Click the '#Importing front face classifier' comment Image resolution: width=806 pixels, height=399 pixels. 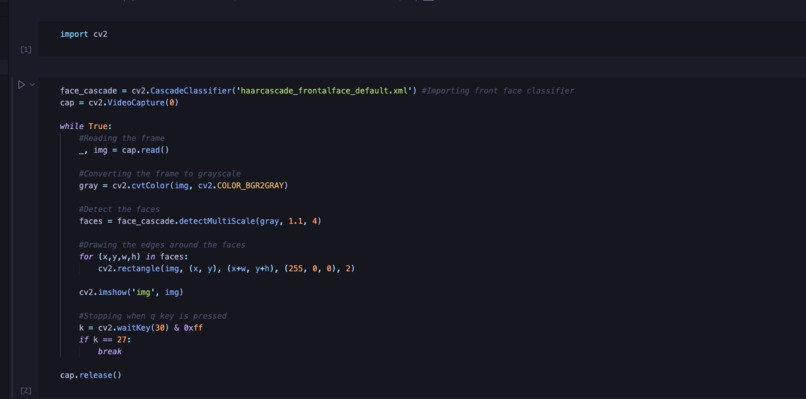498,91
